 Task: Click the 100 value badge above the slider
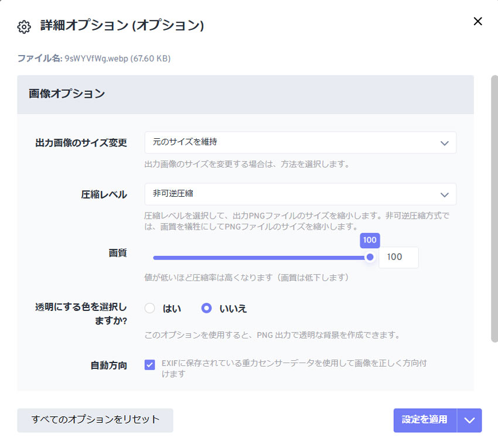[371, 240]
